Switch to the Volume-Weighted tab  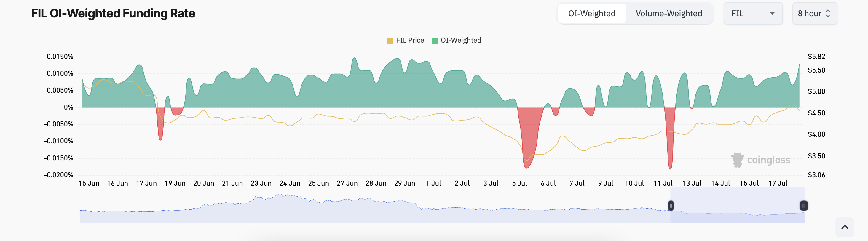coord(668,13)
